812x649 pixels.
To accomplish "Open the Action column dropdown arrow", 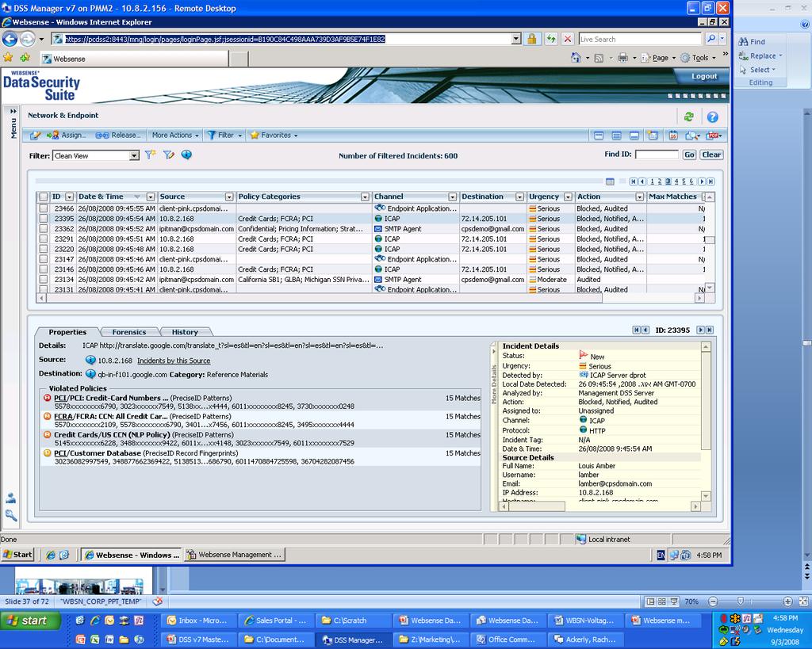I will pyautogui.click(x=639, y=197).
